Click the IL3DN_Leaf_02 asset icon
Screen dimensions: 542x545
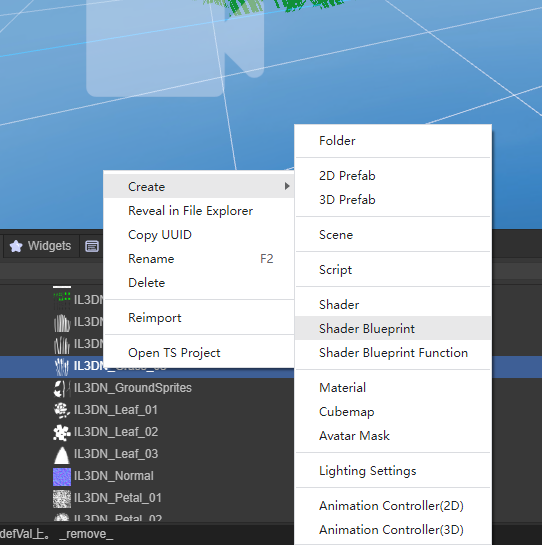[x=62, y=432]
